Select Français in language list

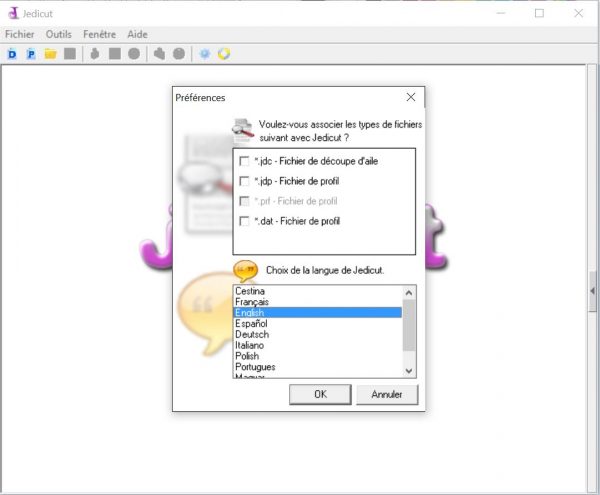coord(318,302)
